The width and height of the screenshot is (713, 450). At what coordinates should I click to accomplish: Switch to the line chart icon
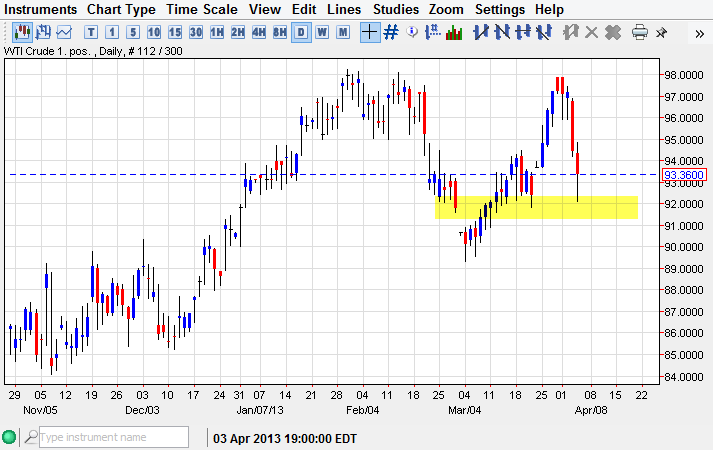point(64,32)
